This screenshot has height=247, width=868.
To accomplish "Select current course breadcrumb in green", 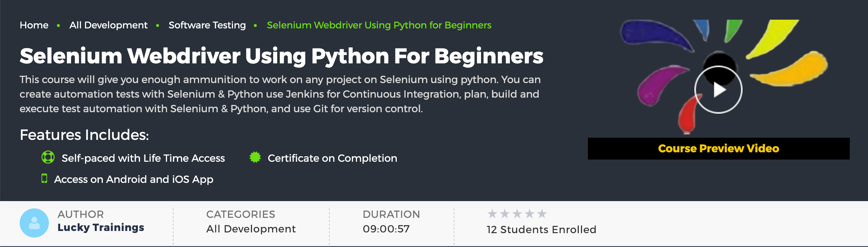I will (379, 25).
